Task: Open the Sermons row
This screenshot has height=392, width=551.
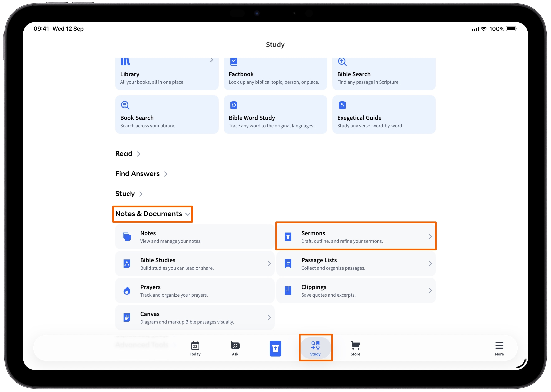Action: coord(356,237)
